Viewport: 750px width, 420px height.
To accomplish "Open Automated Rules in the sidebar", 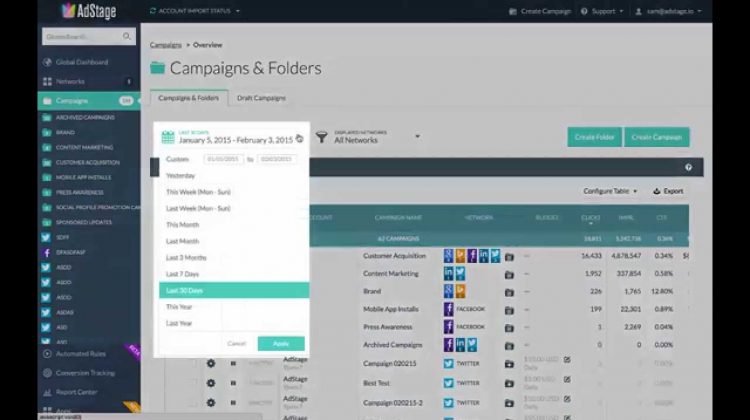I will [80, 354].
